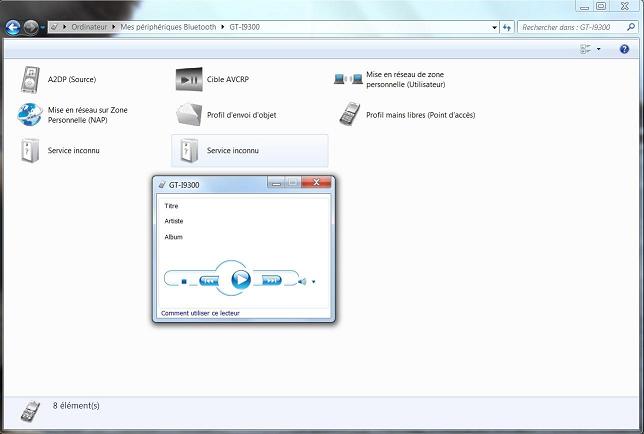Click the Titre label in the player
This screenshot has height=434, width=644.
tap(171, 206)
